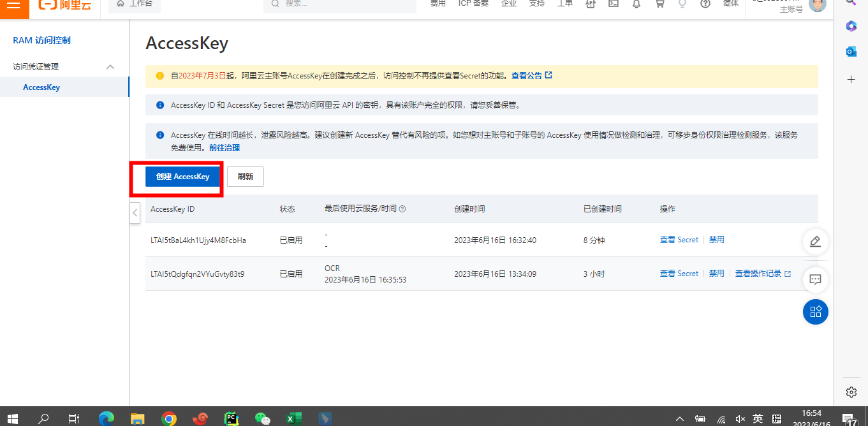Viewport: 868px width, 426px height.
Task: Click help icon beside 最后使用云服务/时间
Action: click(402, 209)
